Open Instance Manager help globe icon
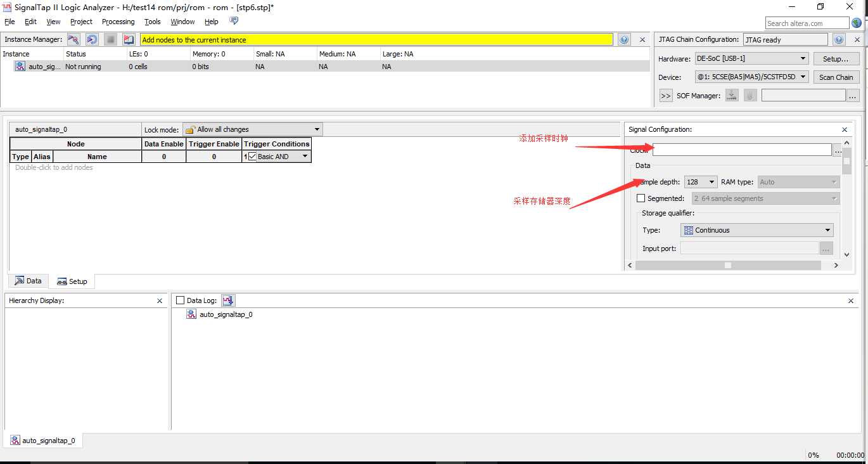Viewport: 868px width, 464px height. point(624,39)
